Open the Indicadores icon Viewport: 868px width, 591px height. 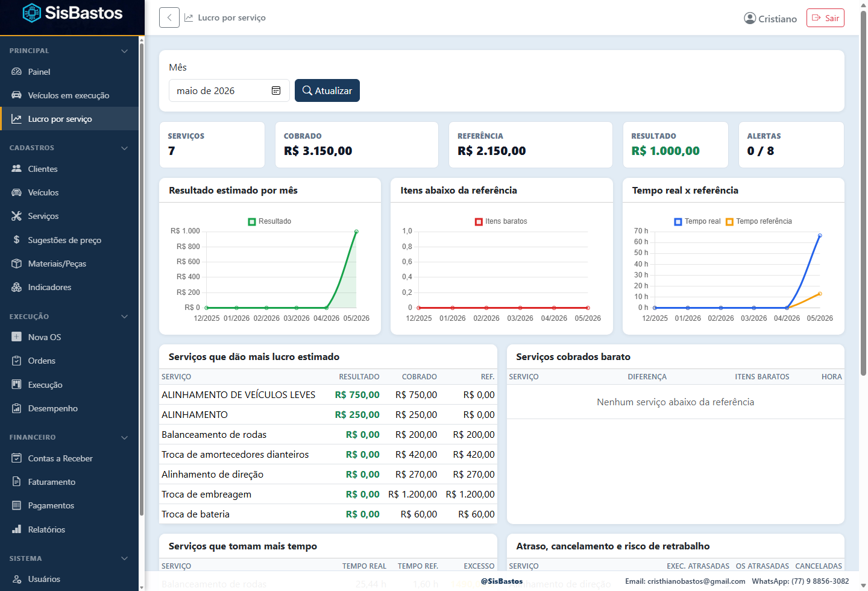[17, 287]
